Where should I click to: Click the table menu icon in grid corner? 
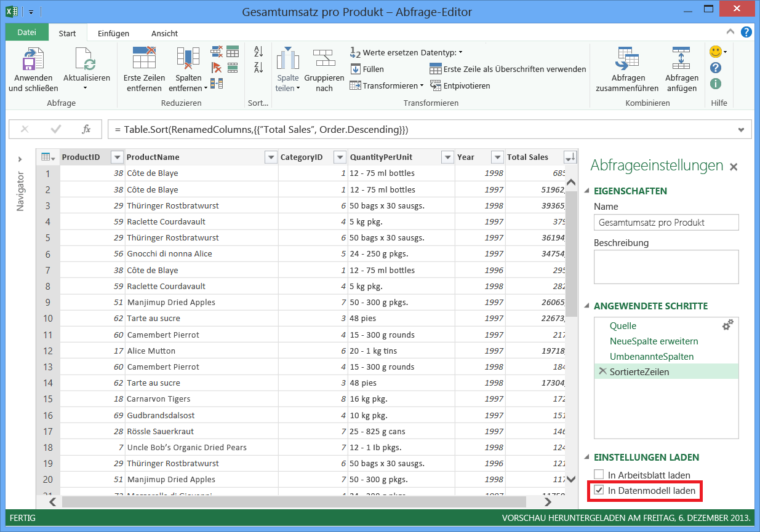(x=47, y=157)
